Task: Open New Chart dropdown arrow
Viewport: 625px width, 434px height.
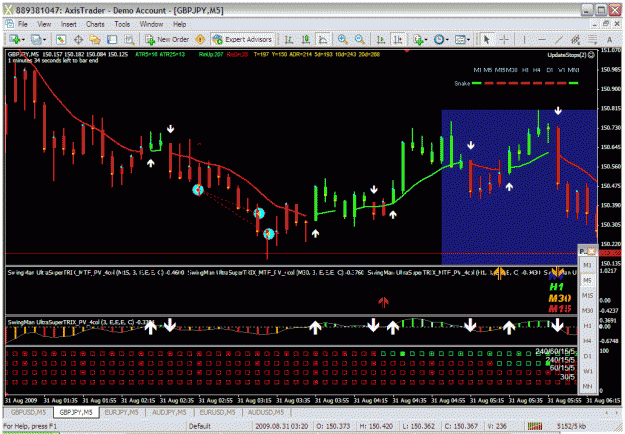Action: click(24, 39)
